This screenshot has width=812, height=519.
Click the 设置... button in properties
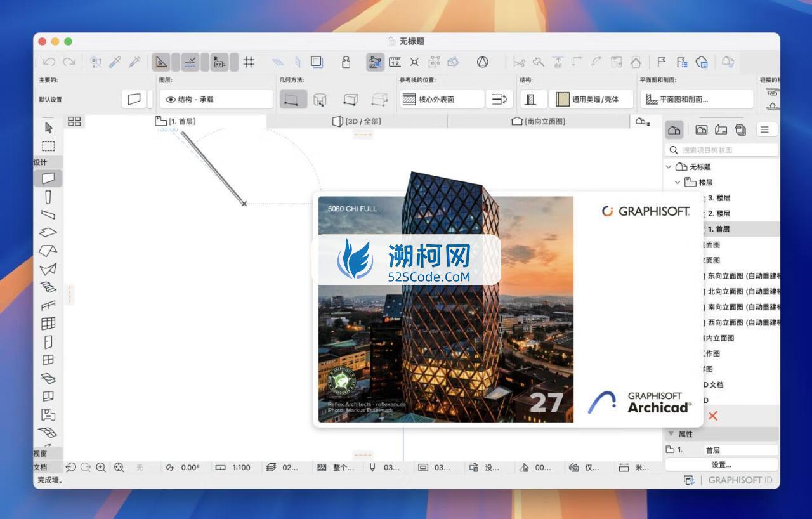(x=722, y=464)
